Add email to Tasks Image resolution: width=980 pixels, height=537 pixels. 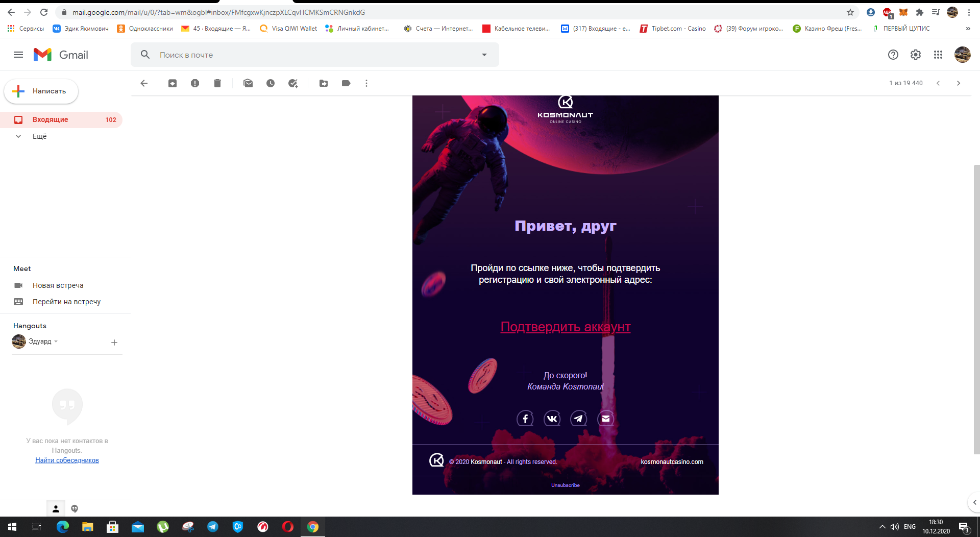[x=293, y=83]
